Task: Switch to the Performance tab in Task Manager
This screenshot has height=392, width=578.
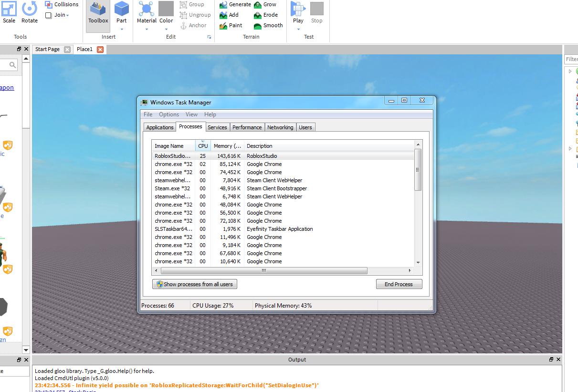Action: click(247, 127)
